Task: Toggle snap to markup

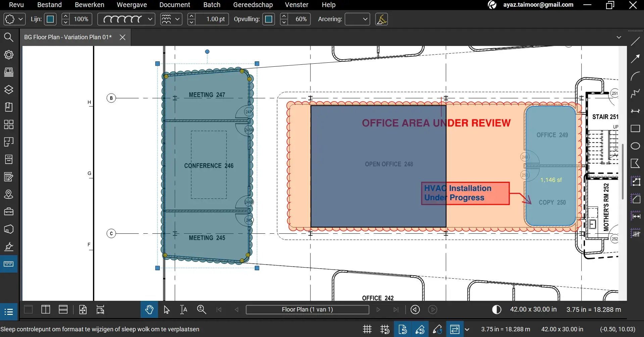Action: [x=420, y=329]
